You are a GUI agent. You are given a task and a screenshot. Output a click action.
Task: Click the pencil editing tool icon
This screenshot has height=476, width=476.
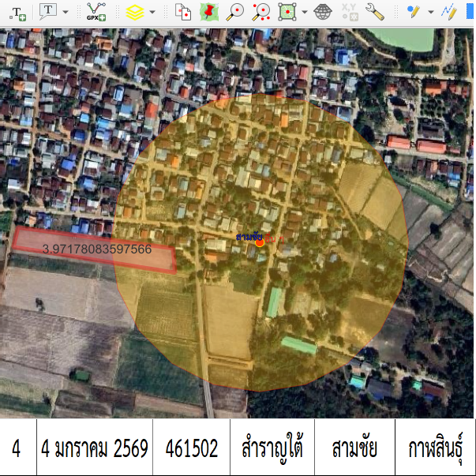click(413, 12)
